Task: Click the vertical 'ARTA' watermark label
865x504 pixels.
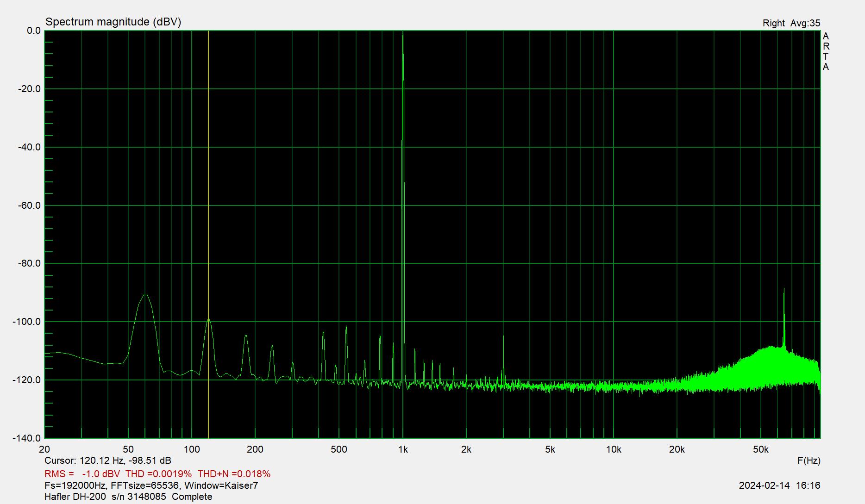Action: click(x=826, y=51)
